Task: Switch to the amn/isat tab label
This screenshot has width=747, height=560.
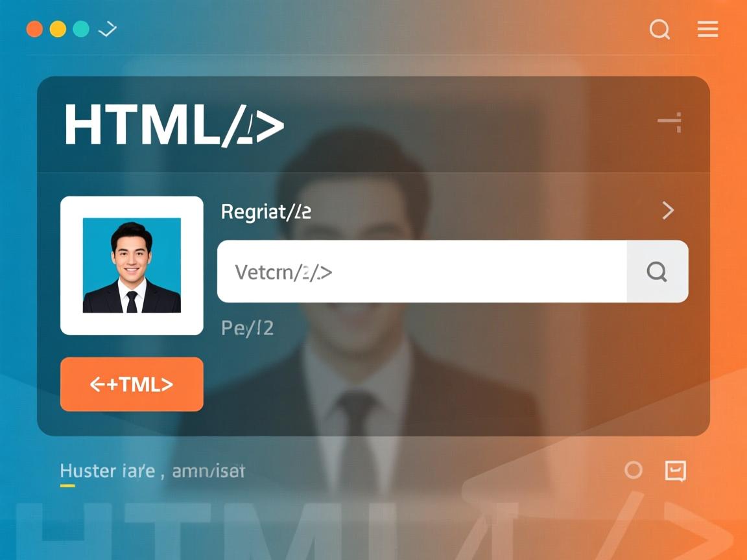Action: click(208, 471)
